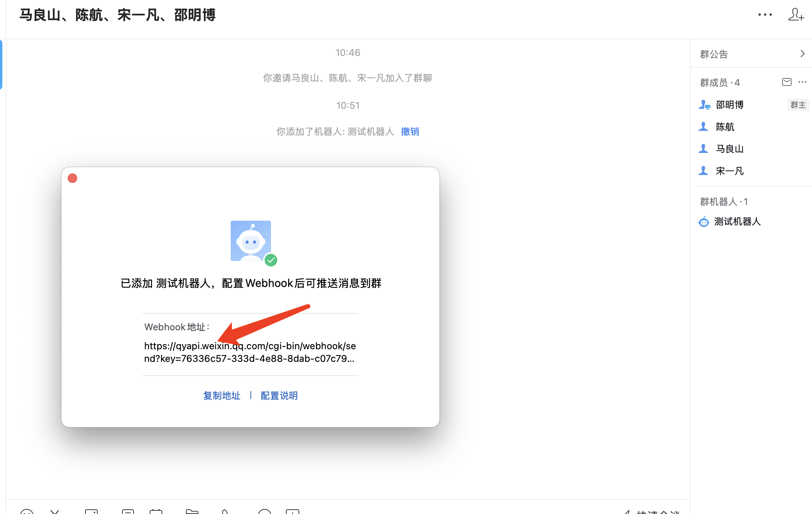Click 撤销 to undo adding robot
The width and height of the screenshot is (812, 514).
click(x=410, y=132)
